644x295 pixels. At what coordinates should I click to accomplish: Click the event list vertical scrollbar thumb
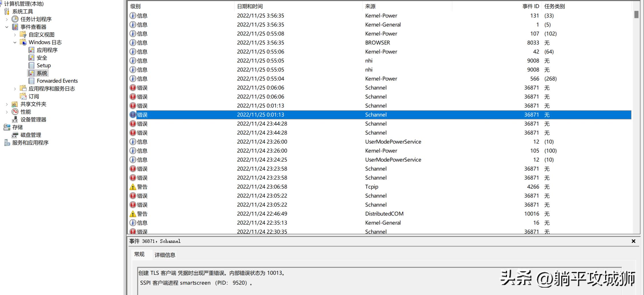click(636, 14)
